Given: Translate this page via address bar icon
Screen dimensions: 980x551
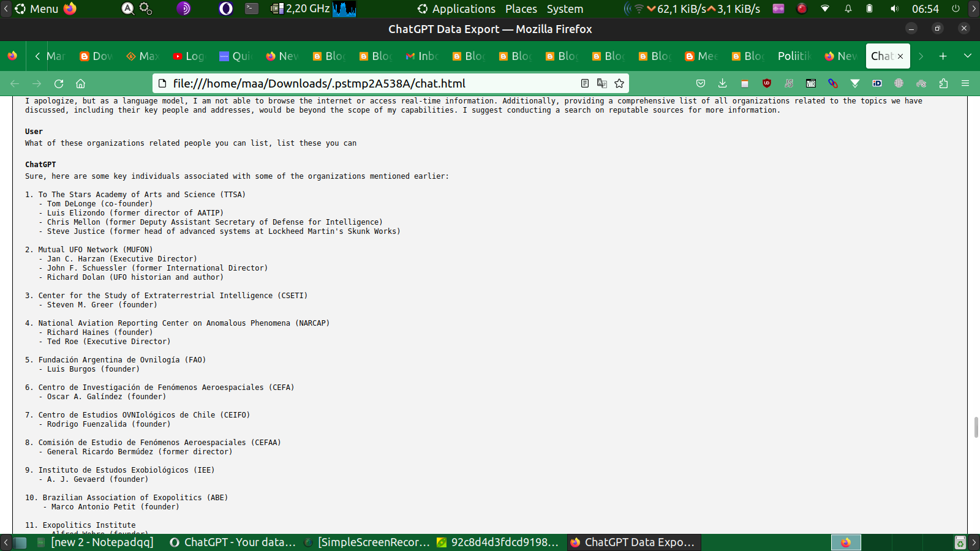Looking at the screenshot, I should pos(602,83).
